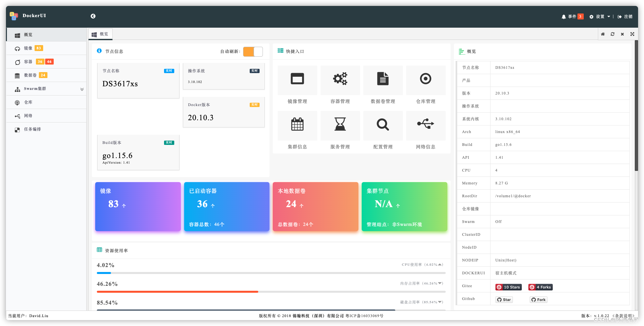Open the 数据卷管理 document icon
644x326 pixels.
(x=383, y=79)
